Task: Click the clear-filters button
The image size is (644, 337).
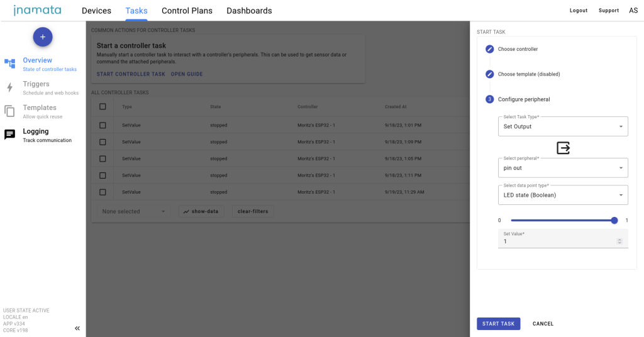Action: 253,211
